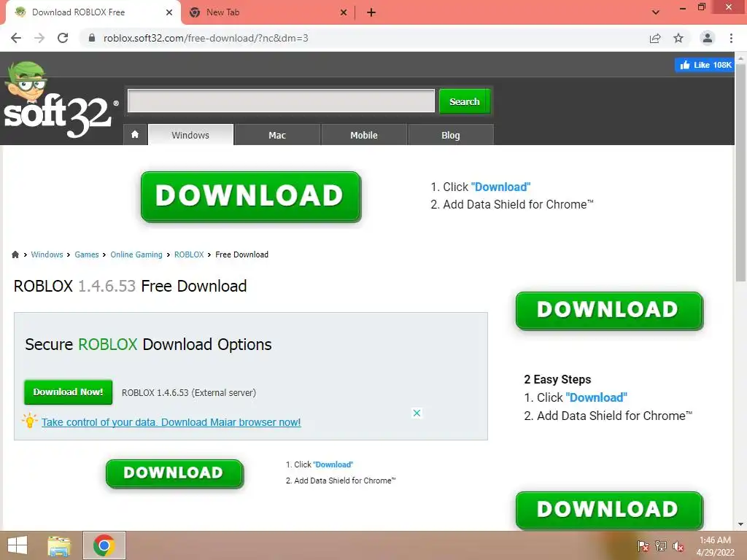This screenshot has width=747, height=560.
Task: Go forward in browser history
Action: (x=39, y=38)
